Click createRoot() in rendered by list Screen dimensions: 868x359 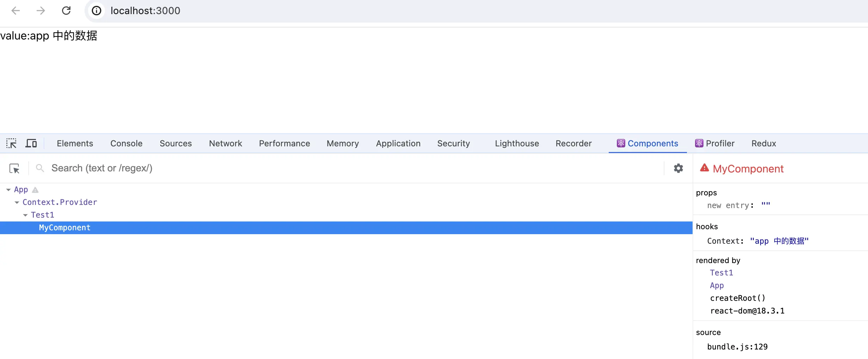click(738, 298)
